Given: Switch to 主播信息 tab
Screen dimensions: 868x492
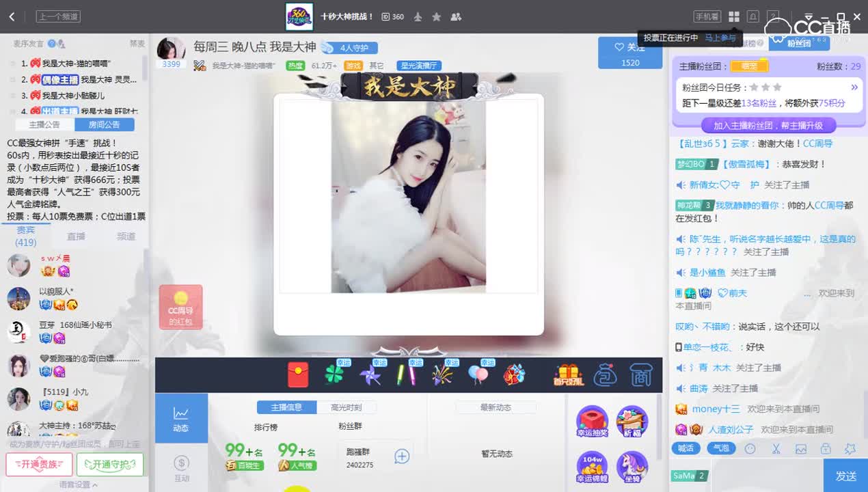Looking at the screenshot, I should [286, 407].
